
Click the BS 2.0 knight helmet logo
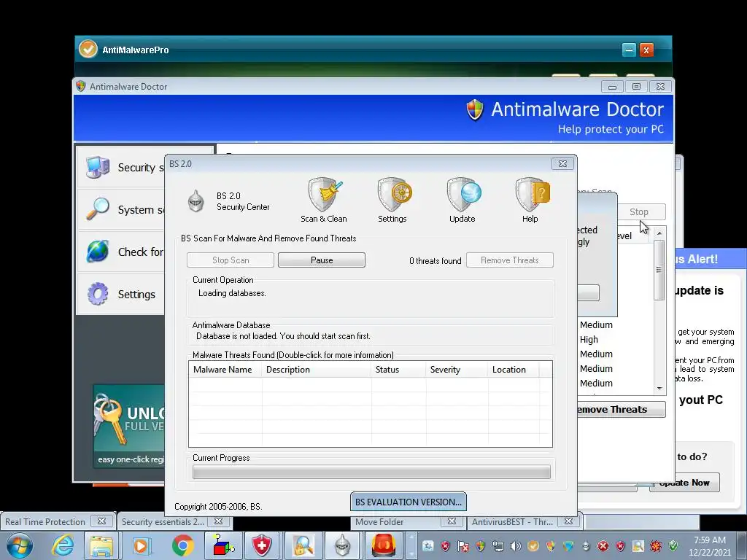(196, 201)
